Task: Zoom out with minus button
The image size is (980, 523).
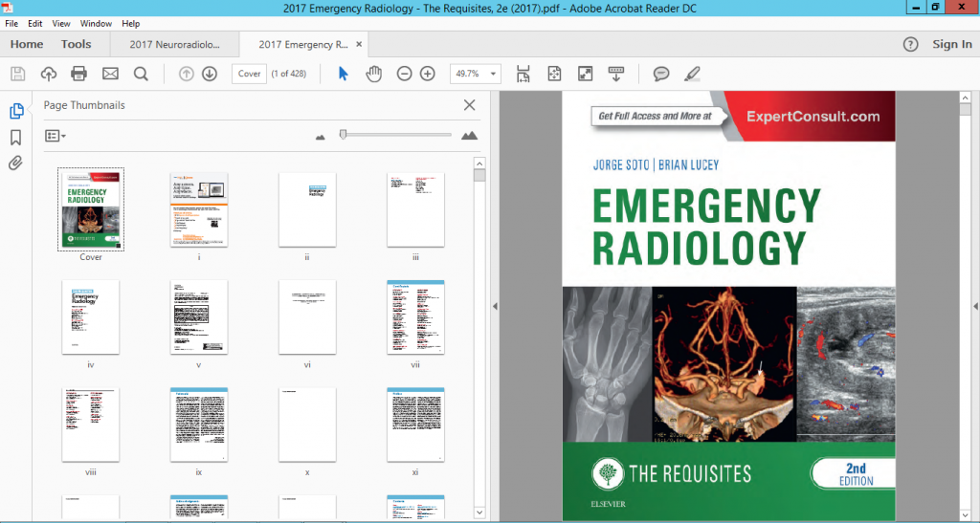Action: (405, 74)
